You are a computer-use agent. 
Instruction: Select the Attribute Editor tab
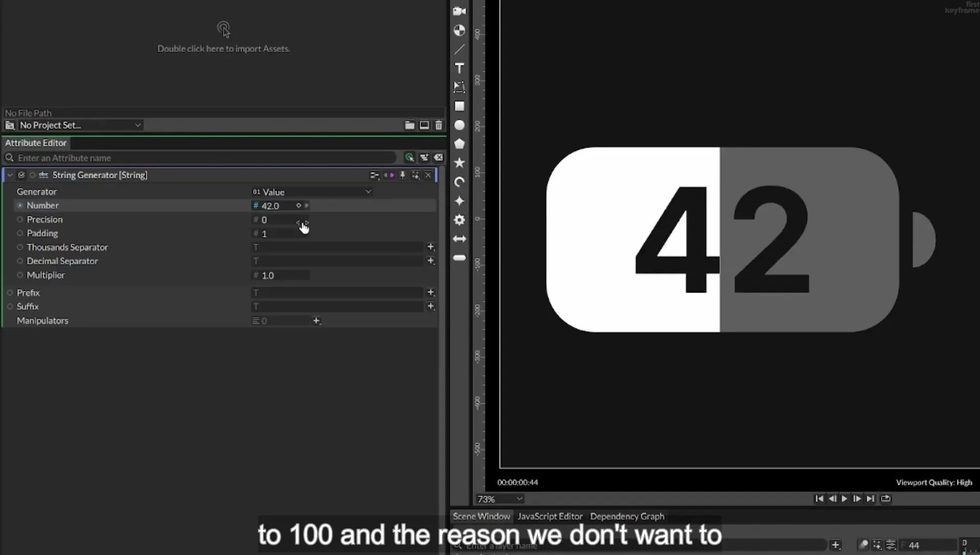[x=36, y=143]
